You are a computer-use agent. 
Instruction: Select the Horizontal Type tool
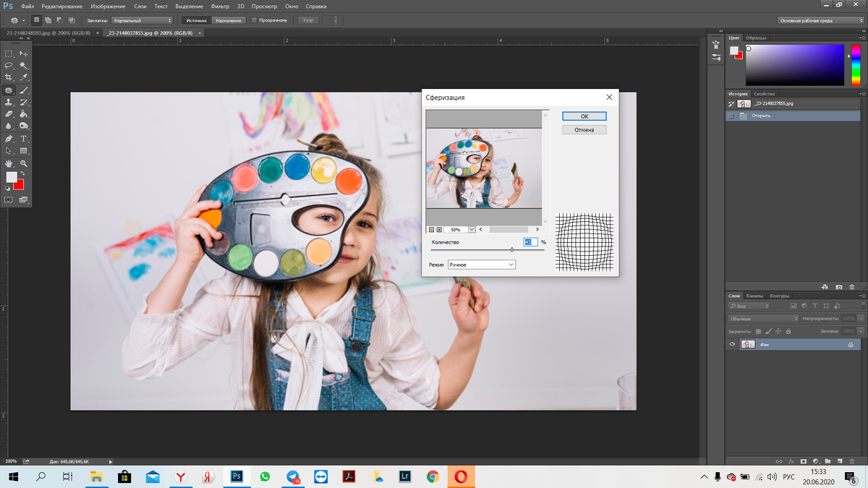(23, 139)
